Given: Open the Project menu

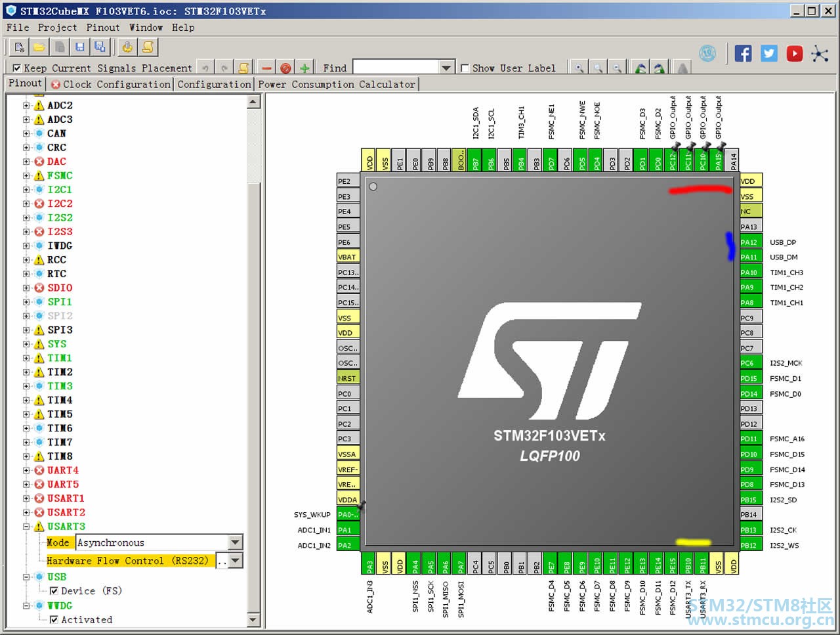Looking at the screenshot, I should coord(58,28).
